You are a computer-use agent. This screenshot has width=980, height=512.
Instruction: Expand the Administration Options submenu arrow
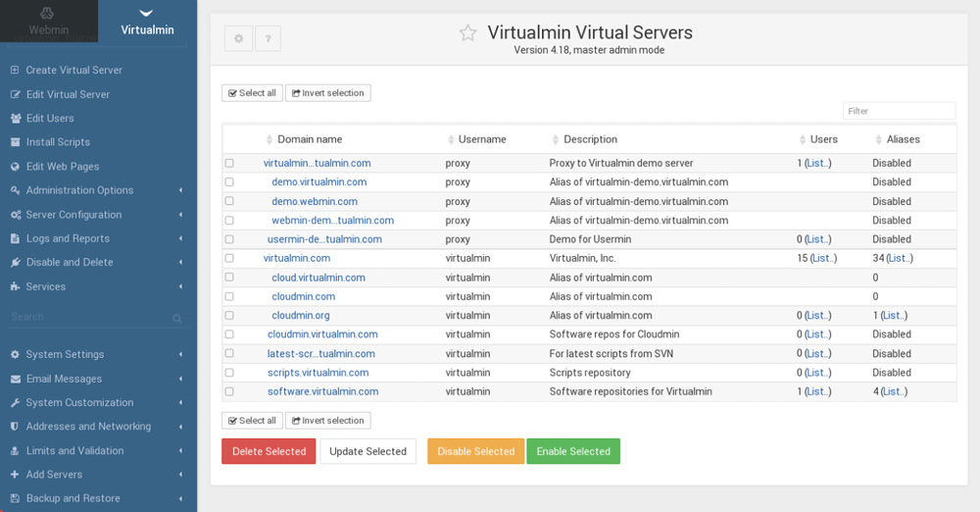click(x=180, y=190)
